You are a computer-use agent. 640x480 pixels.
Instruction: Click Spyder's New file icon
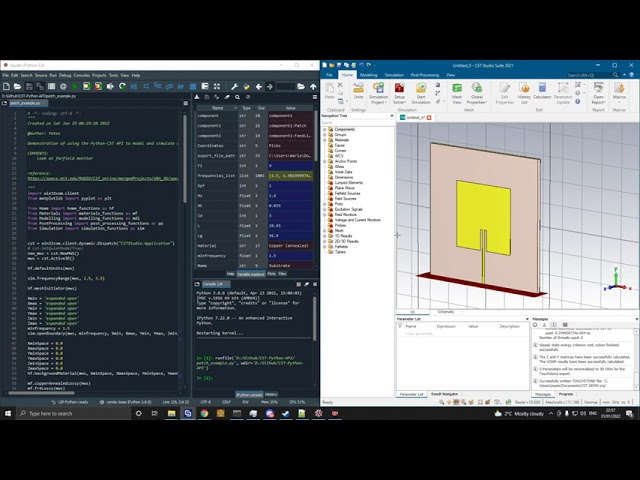6,87
